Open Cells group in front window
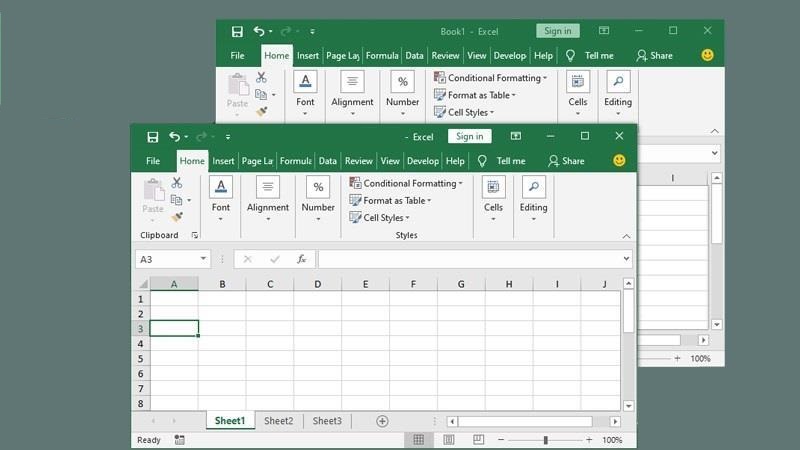The width and height of the screenshot is (800, 450). click(x=493, y=199)
